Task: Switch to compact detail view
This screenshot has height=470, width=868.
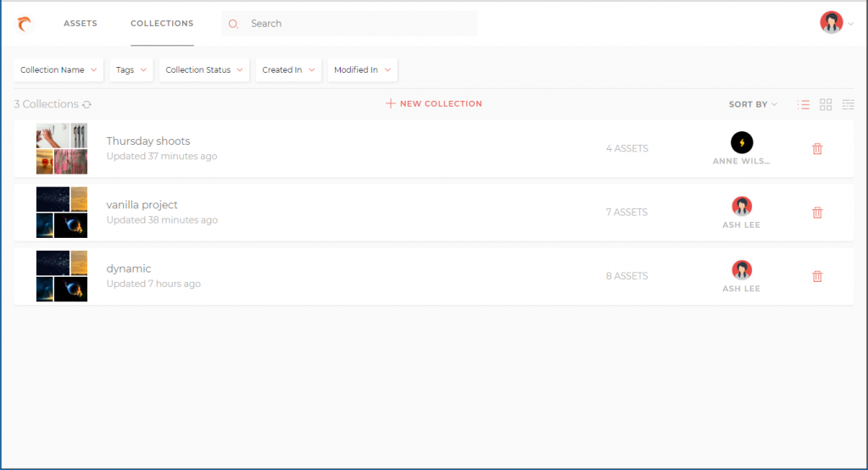Action: pyautogui.click(x=848, y=104)
